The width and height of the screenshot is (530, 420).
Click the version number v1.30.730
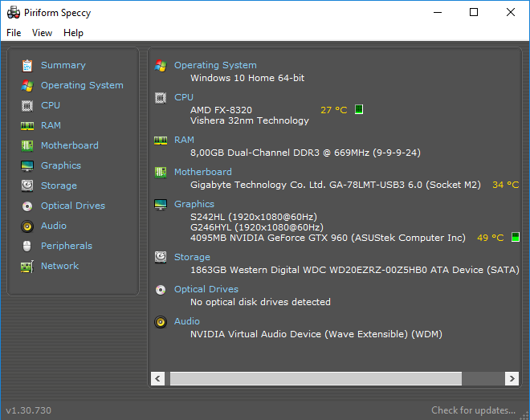point(29,410)
